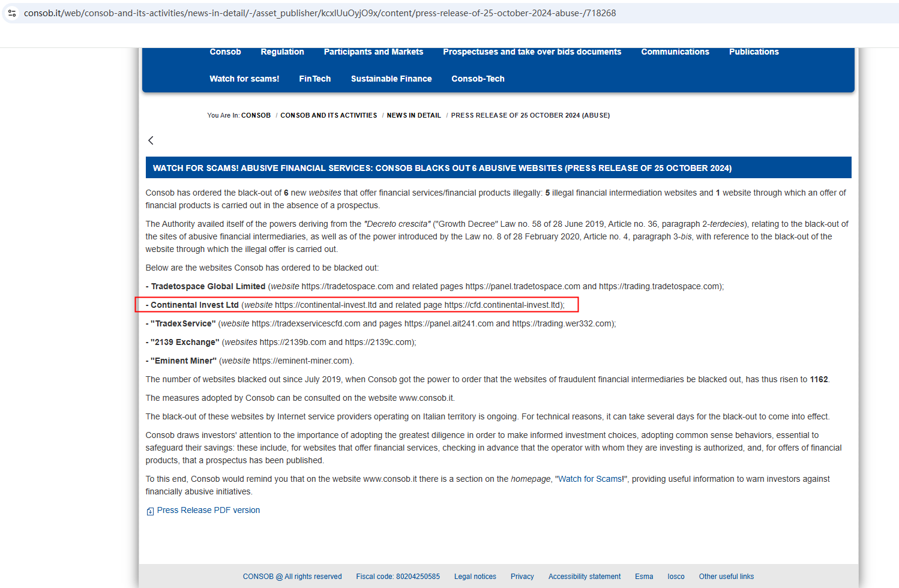
Task: Click the site info icon in address bar
Action: (12, 13)
